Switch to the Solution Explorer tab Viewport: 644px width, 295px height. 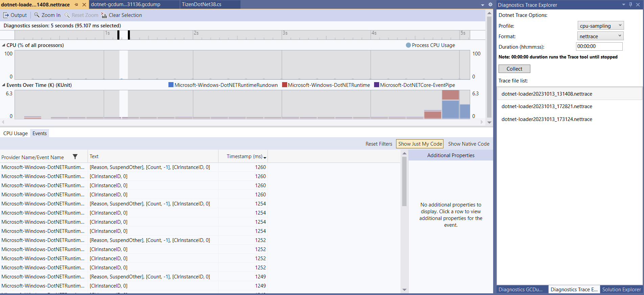pos(621,290)
